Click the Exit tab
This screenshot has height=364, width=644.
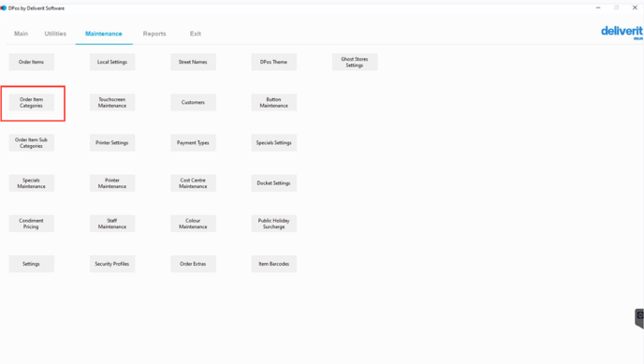click(196, 34)
